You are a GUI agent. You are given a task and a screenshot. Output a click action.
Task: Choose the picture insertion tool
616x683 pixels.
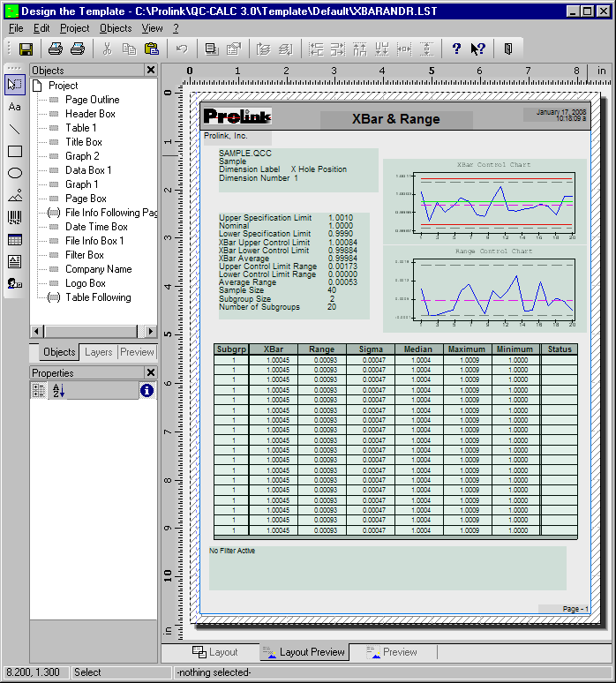coord(15,196)
